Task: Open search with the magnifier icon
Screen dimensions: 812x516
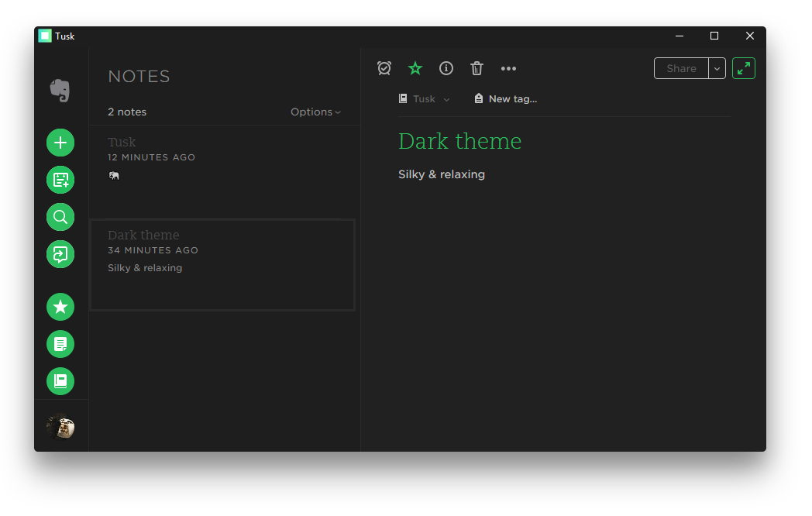Action: [x=60, y=217]
